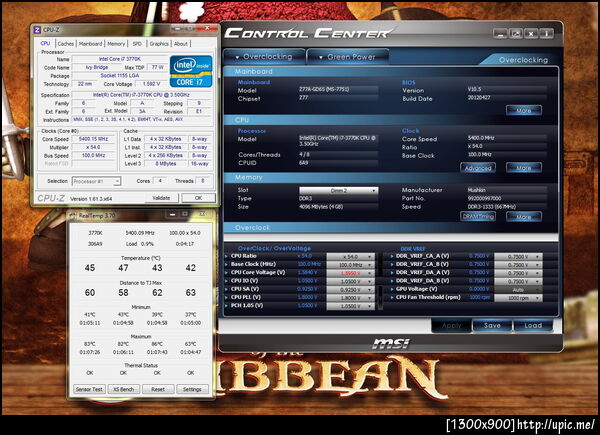Open the CPU PLL voltage dropdown
The height and width of the screenshot is (435, 600).
[350, 298]
